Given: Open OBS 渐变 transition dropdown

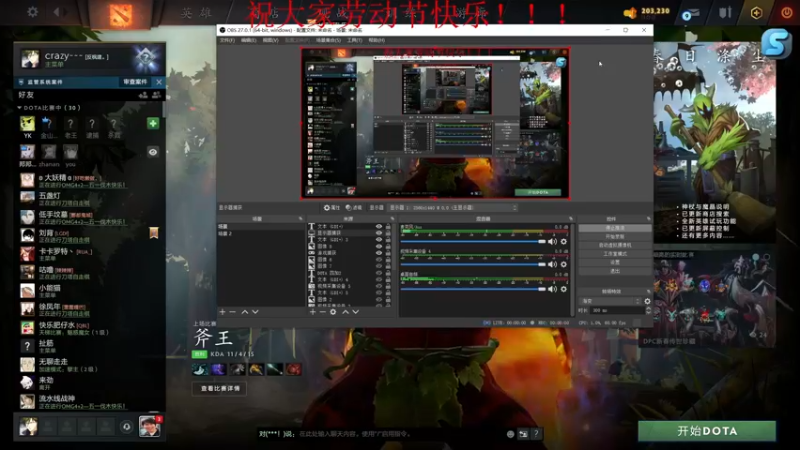Looking at the screenshot, I should (611, 301).
